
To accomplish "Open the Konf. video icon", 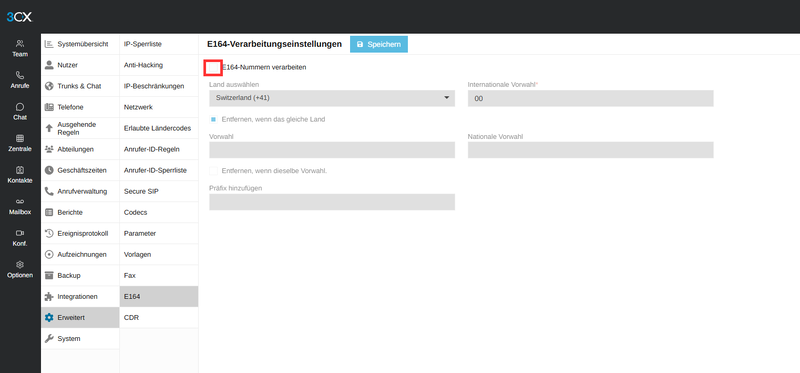I will pyautogui.click(x=20, y=233).
